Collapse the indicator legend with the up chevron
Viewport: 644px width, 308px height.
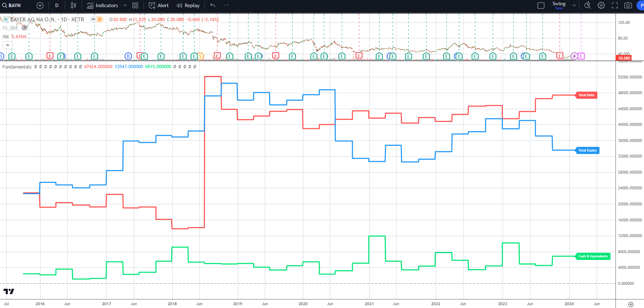tap(7, 45)
